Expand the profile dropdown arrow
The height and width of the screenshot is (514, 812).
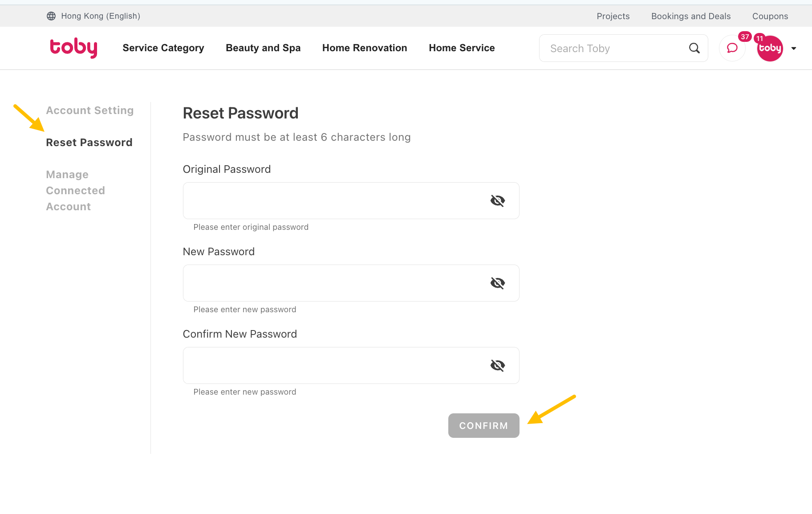[x=794, y=49]
